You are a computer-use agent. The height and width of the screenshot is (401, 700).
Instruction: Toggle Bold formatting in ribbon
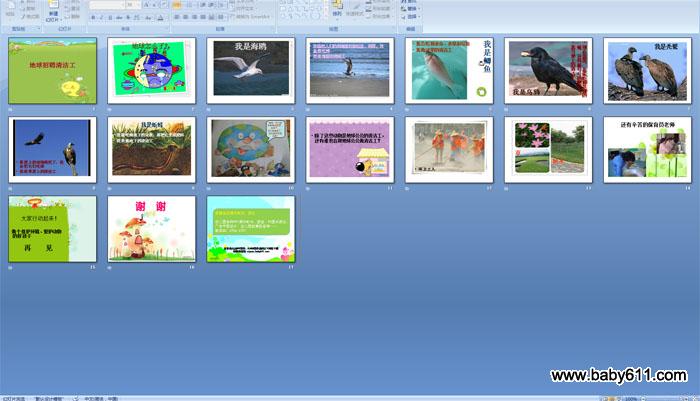(93, 17)
